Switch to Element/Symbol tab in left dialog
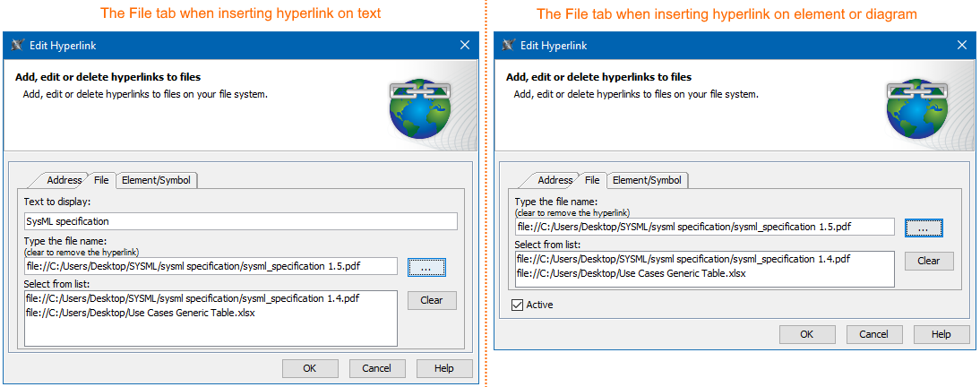The height and width of the screenshot is (387, 980). (x=156, y=180)
